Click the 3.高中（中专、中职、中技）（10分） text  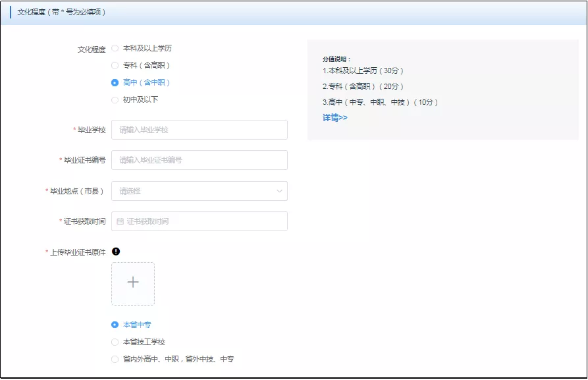[380, 102]
